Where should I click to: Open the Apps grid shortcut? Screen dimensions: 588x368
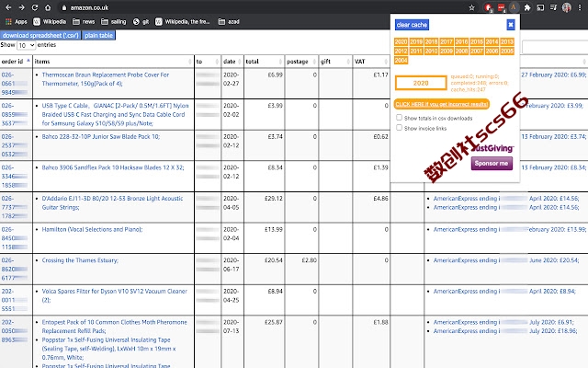click(17, 22)
